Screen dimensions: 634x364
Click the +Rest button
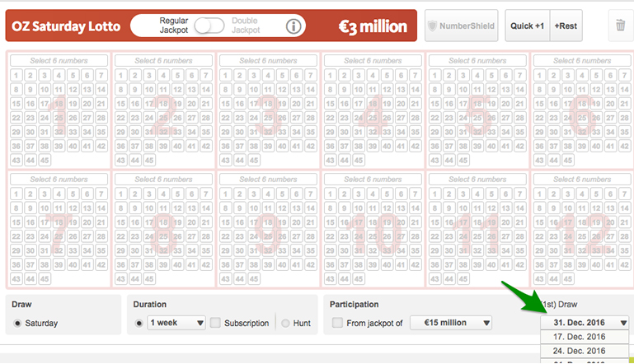tap(566, 26)
